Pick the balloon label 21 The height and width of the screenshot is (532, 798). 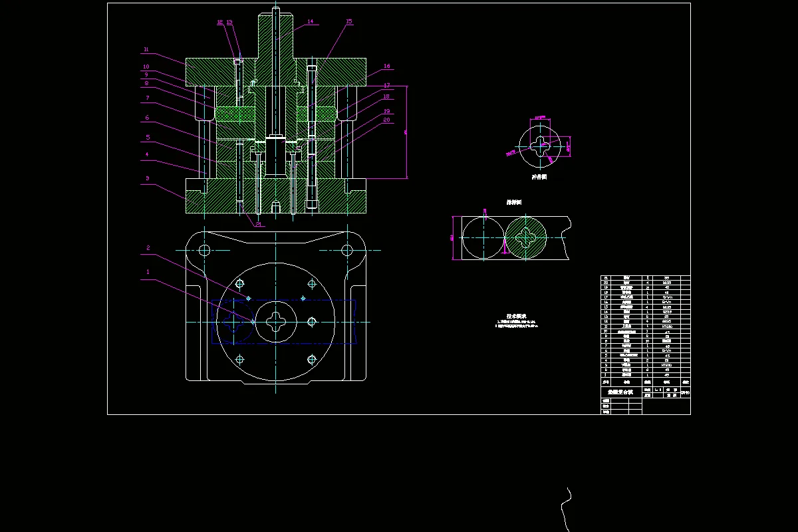(258, 224)
